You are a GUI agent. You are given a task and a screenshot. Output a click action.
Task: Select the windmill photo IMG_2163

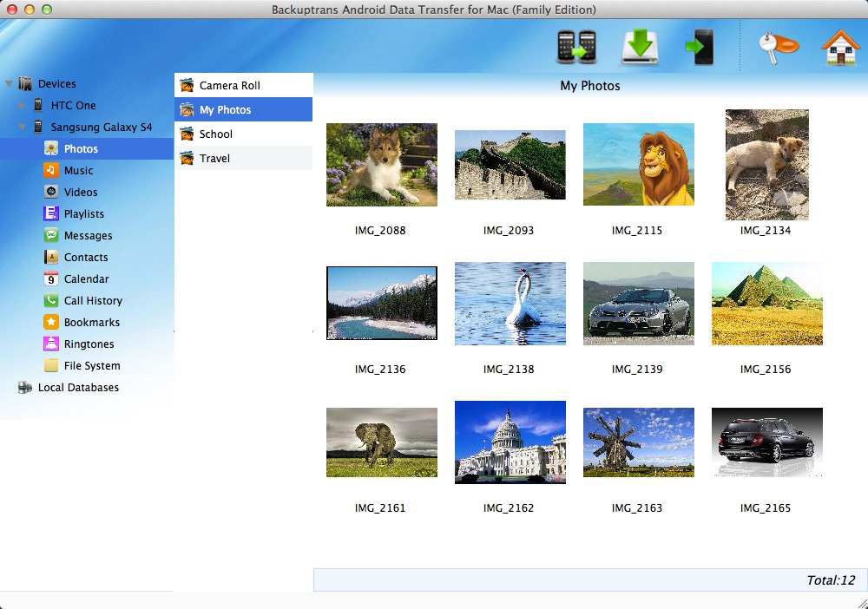point(638,442)
